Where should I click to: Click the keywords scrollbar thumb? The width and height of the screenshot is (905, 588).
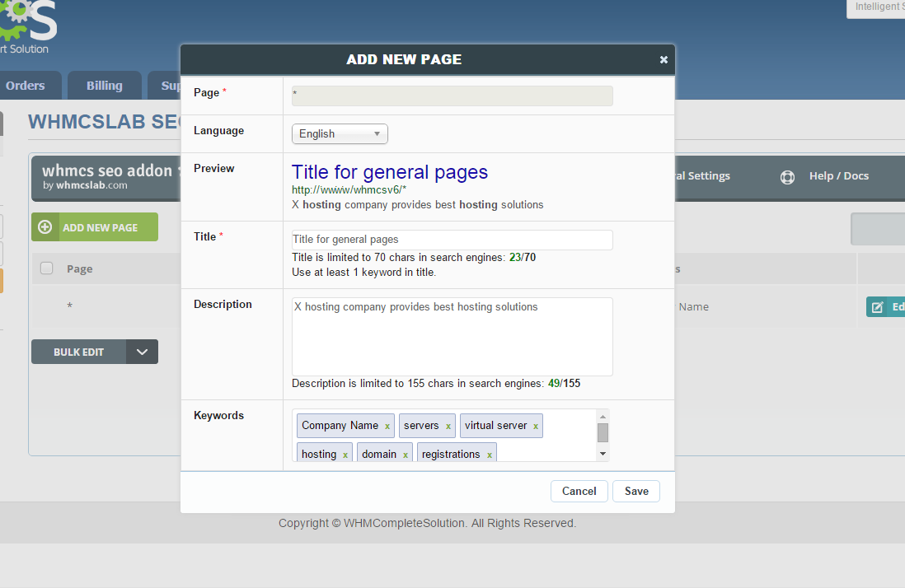603,433
